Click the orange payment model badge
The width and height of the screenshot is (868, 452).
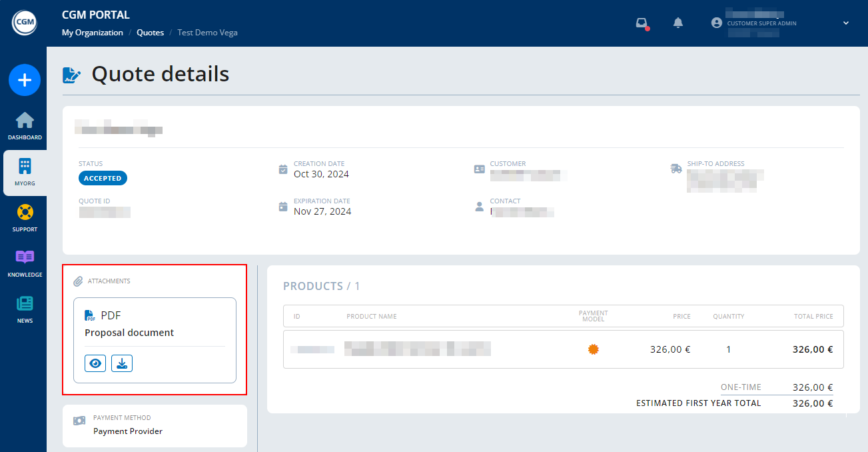click(594, 349)
